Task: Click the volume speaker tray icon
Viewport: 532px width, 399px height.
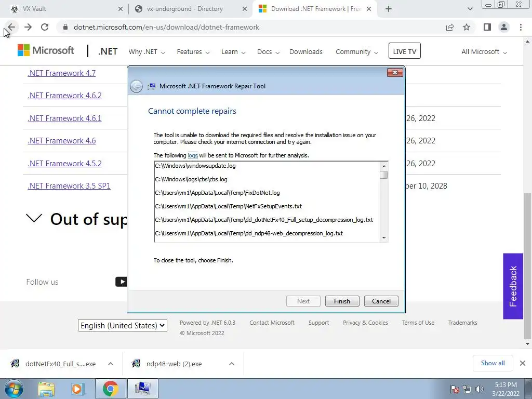Action: click(x=480, y=389)
